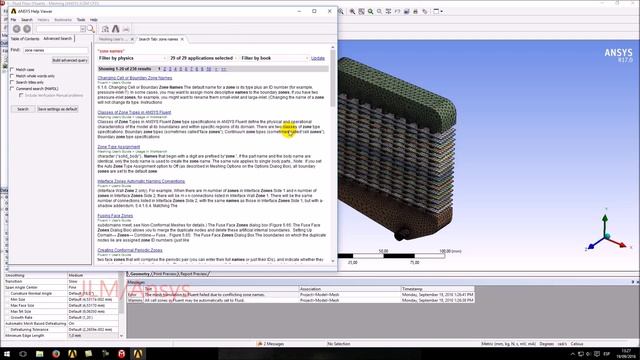This screenshot has width=640, height=360.
Task: Switch to the Table of Contents tab
Action: (25, 39)
